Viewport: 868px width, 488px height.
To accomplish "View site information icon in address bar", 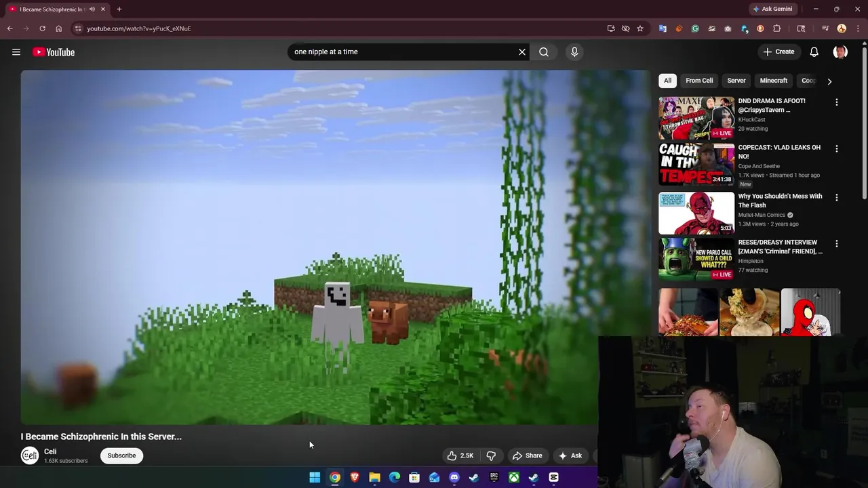I will [x=79, y=28].
